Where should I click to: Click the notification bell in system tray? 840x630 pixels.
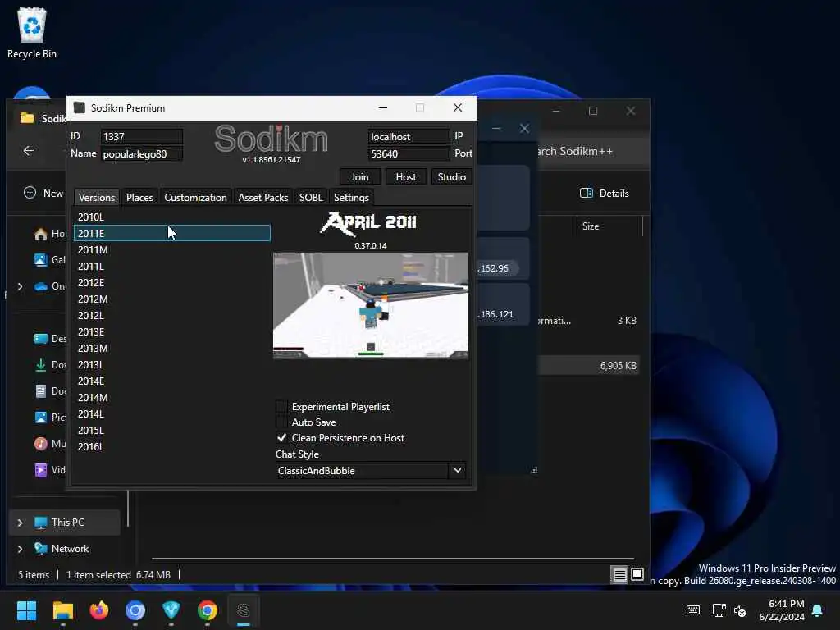click(818, 610)
